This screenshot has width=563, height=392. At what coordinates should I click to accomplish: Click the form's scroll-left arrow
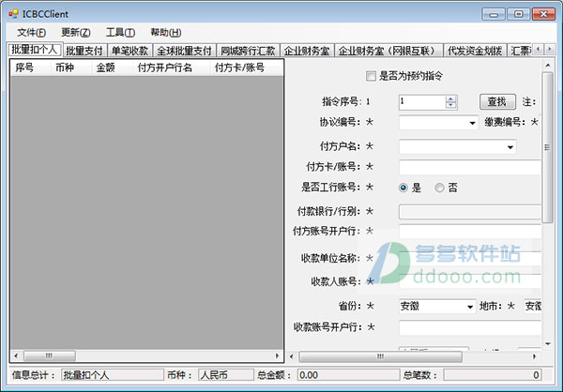point(292,356)
